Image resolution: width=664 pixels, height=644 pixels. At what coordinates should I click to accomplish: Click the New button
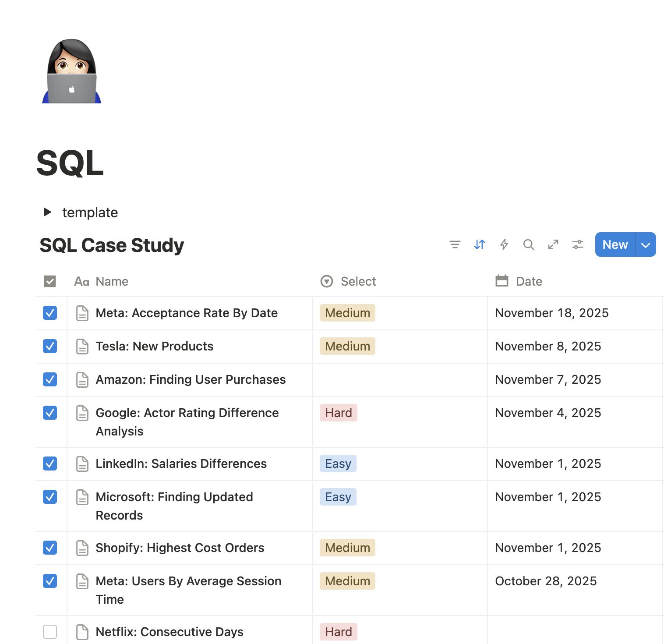pos(615,244)
